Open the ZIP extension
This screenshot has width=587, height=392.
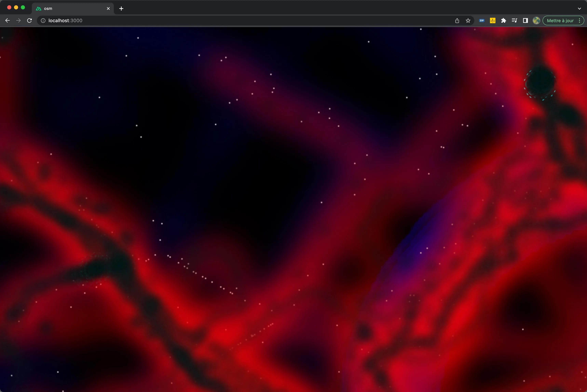(481, 20)
